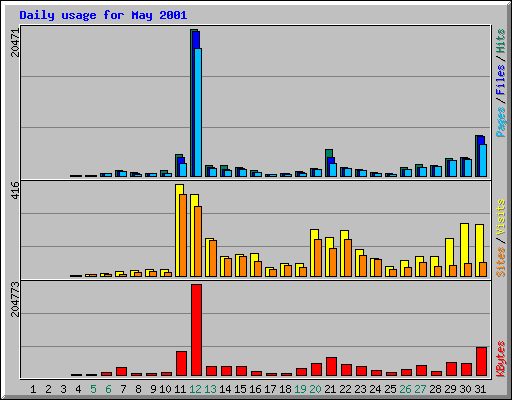Click the red "KBytes" legend label
The height and width of the screenshot is (400, 512).
pos(500,359)
